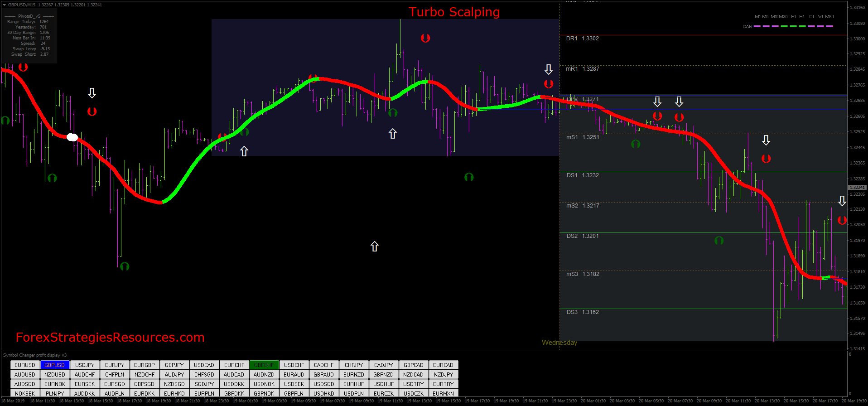Choose AUDDKK pair

(x=85, y=393)
